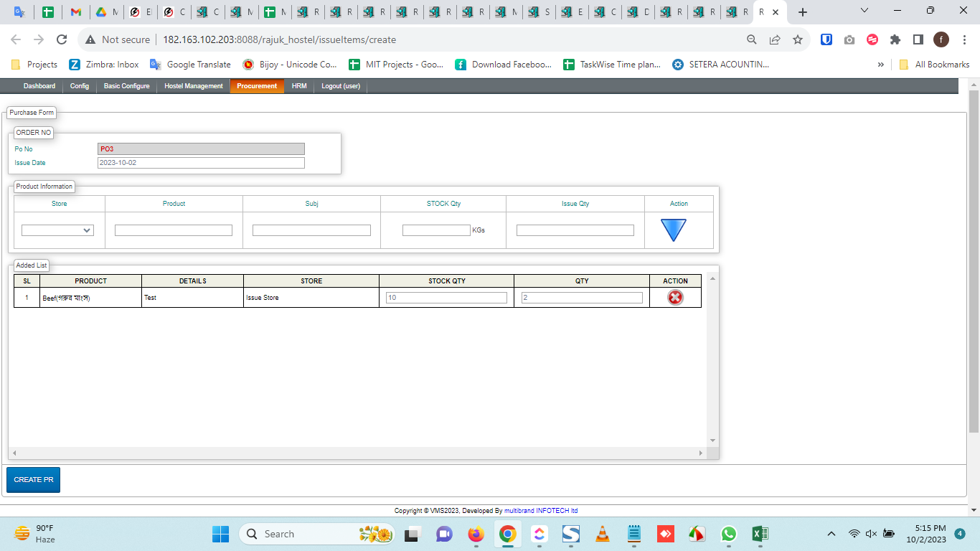This screenshot has width=980, height=551.
Task: Open the tab search chevron
Action: pyautogui.click(x=864, y=11)
